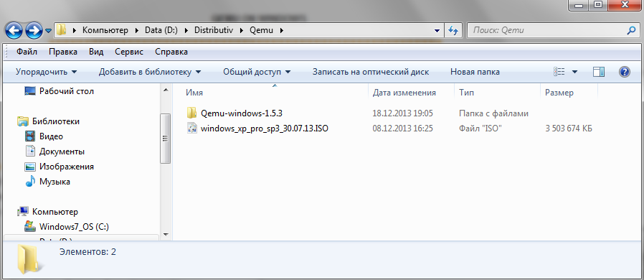Select the Qemu-windows-1.5.3 folder icon

pyautogui.click(x=191, y=113)
